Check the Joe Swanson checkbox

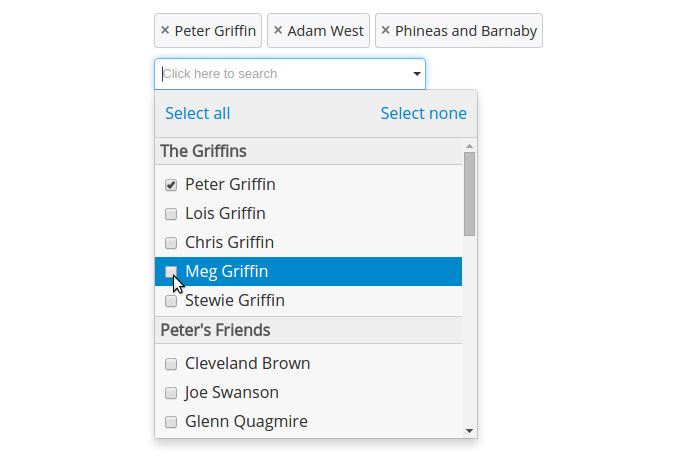171,393
